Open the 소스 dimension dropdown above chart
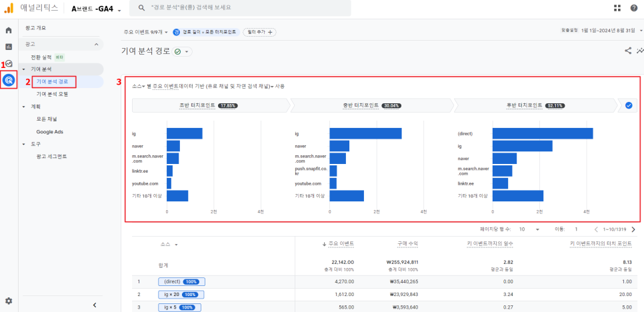The image size is (644, 312). (x=139, y=86)
